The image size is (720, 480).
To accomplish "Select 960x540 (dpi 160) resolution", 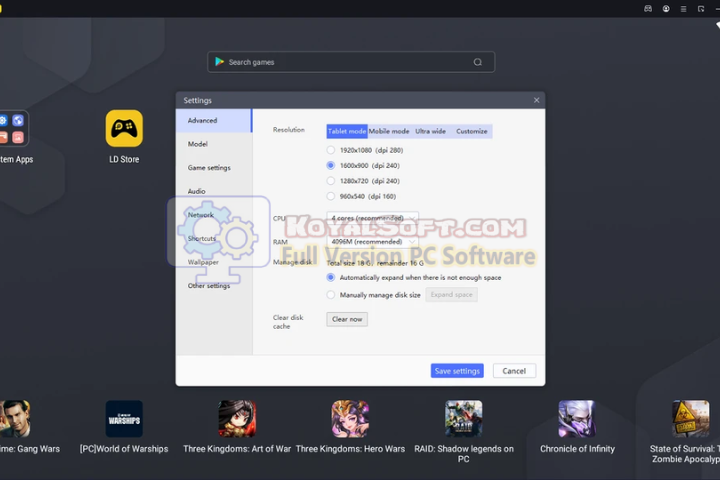I will pos(331,196).
